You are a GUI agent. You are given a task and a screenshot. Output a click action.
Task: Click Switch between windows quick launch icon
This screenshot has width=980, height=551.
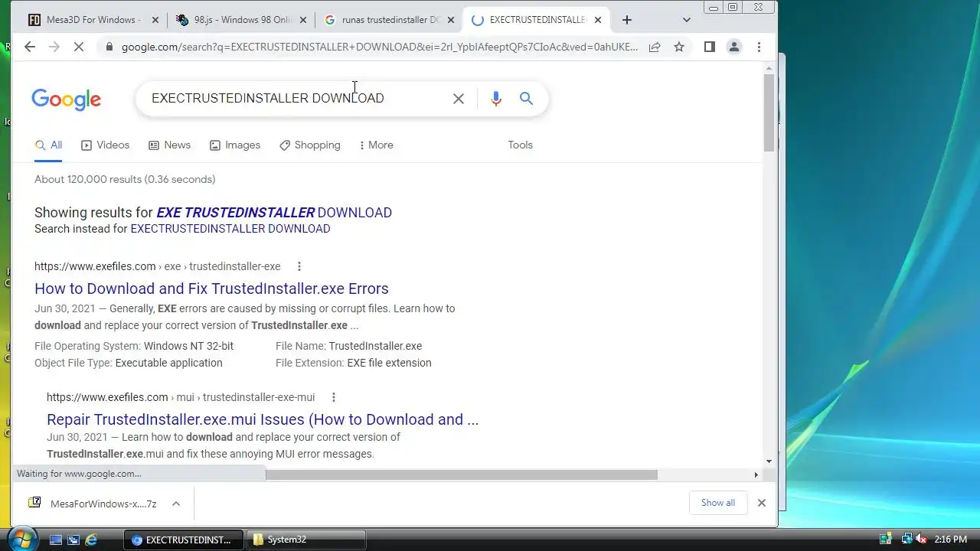tap(73, 540)
